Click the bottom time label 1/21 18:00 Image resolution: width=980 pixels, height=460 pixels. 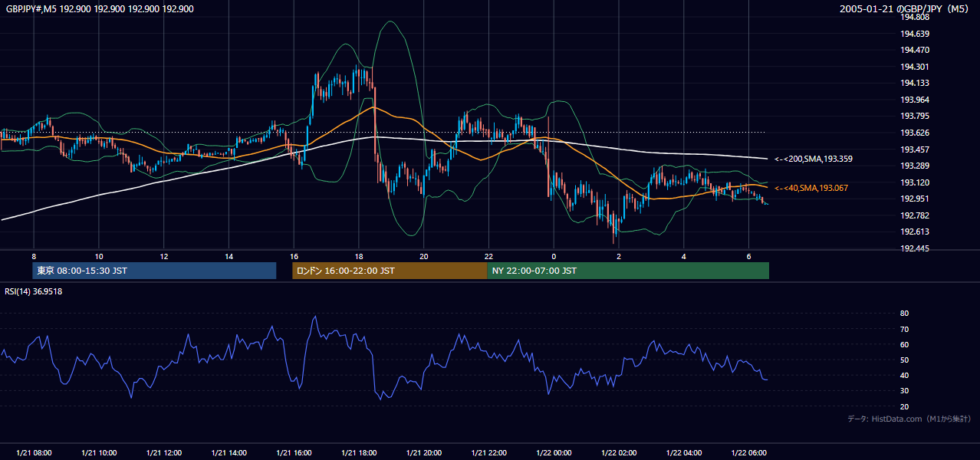(x=360, y=453)
